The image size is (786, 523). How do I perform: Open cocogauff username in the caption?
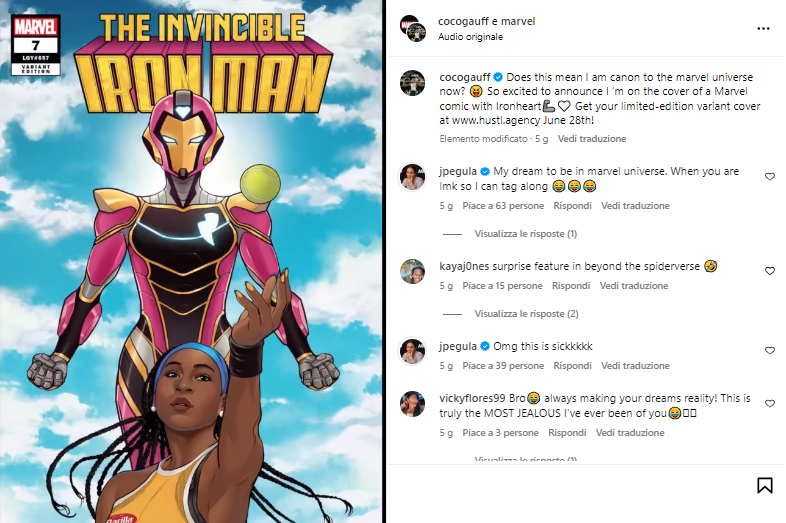click(464, 76)
